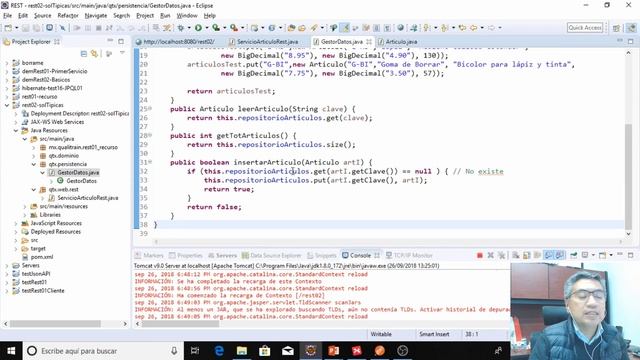Click Remove Launch icon in Console
Image resolution: width=640 pixels, height=360 pixels.
pyautogui.click(x=491, y=256)
